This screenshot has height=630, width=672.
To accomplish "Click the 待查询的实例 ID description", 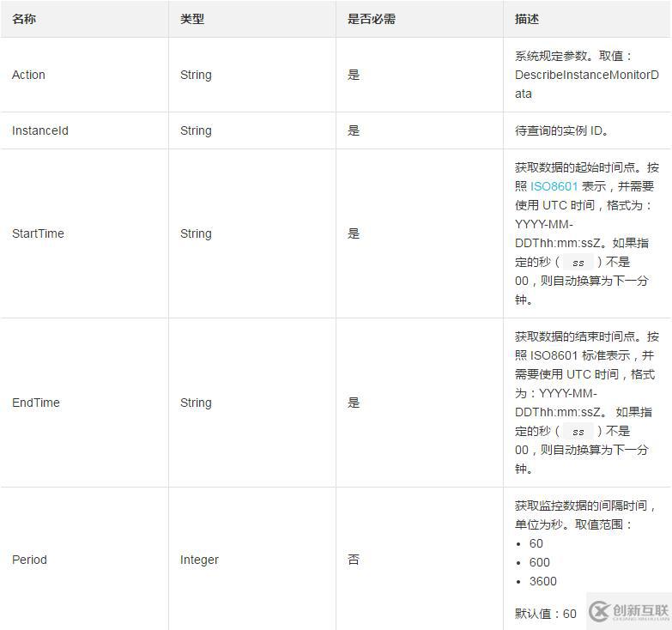I will tap(561, 130).
